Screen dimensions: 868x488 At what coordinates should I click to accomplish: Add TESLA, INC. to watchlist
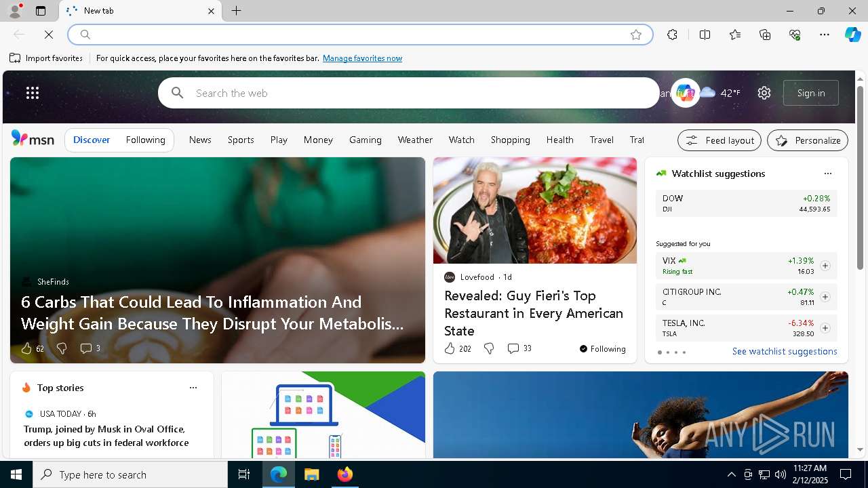click(x=825, y=328)
